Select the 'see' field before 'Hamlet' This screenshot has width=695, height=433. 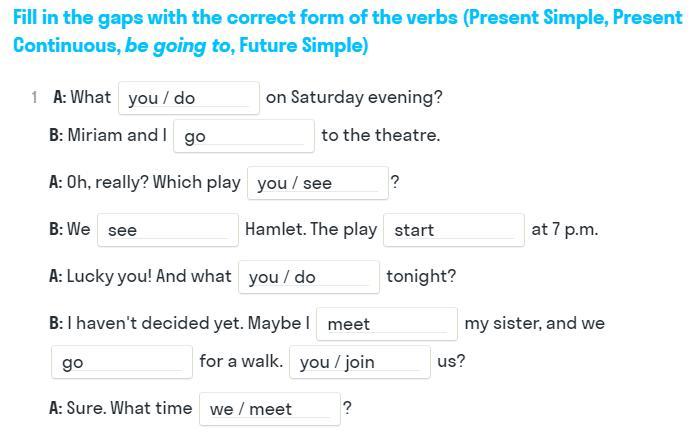167,230
